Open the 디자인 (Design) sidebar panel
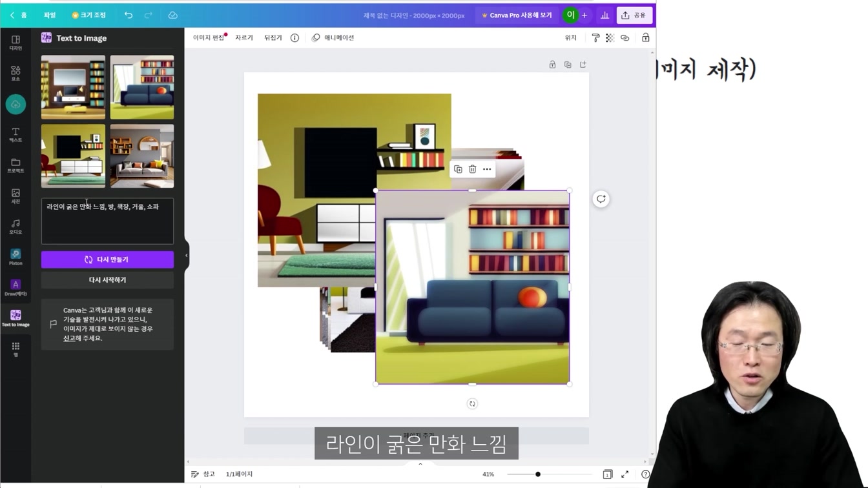 (15, 43)
